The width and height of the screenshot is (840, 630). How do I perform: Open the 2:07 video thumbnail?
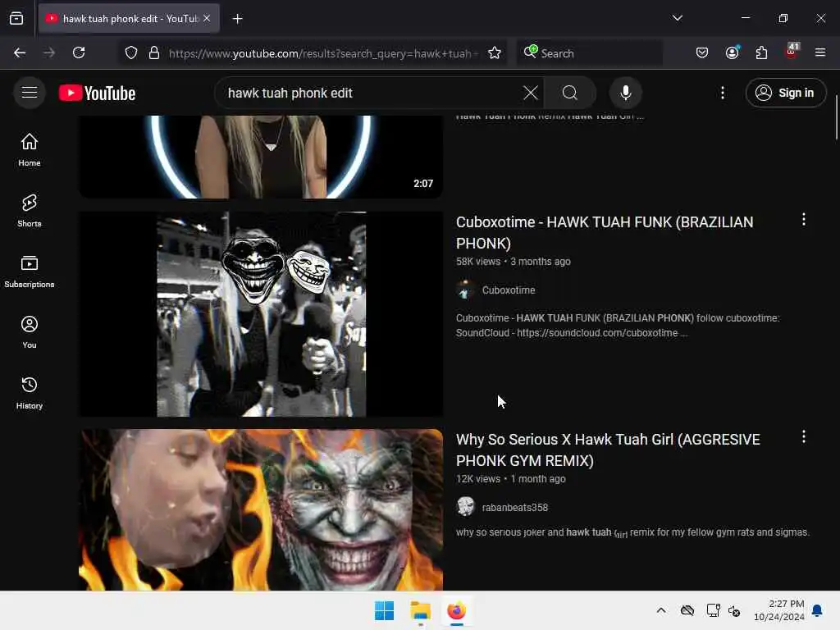261,157
